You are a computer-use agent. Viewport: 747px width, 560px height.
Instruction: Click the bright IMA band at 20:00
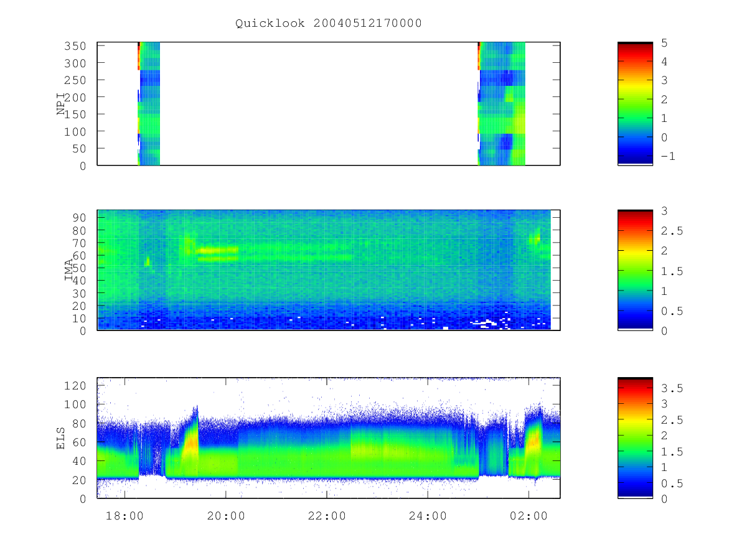coord(218,251)
